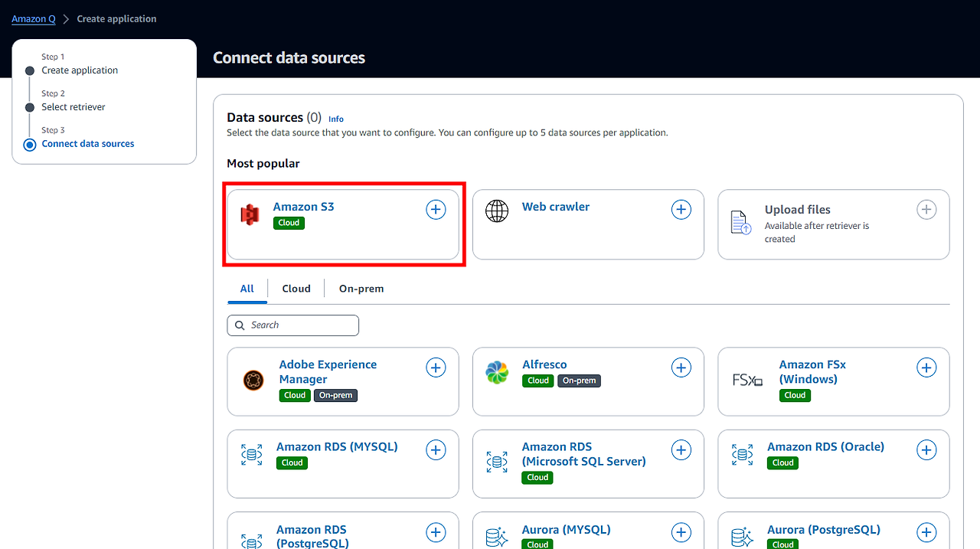Image resolution: width=980 pixels, height=549 pixels.
Task: Click the Upload files document icon
Action: pos(740,222)
